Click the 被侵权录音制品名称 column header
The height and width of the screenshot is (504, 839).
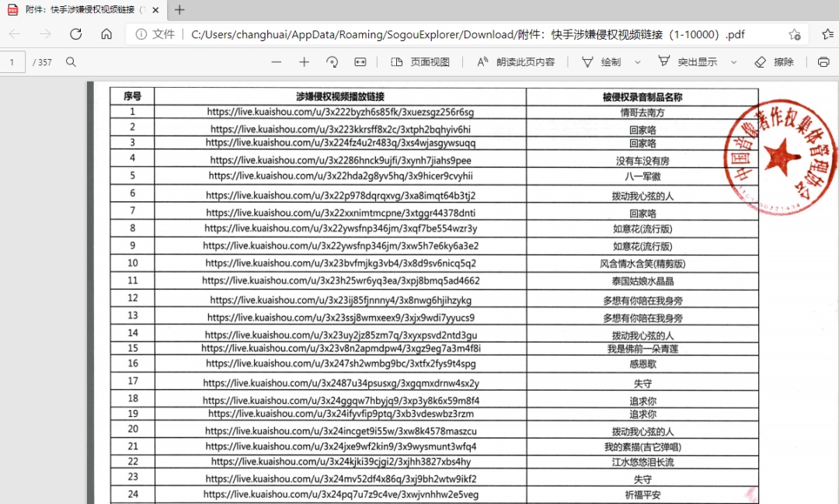(642, 97)
